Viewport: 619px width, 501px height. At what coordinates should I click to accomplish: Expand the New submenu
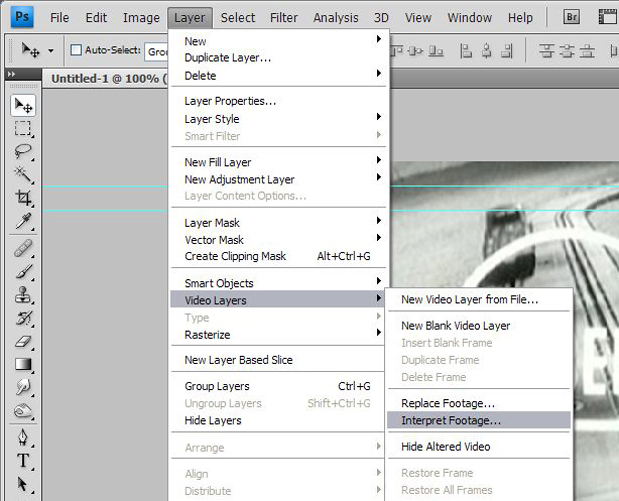(278, 41)
